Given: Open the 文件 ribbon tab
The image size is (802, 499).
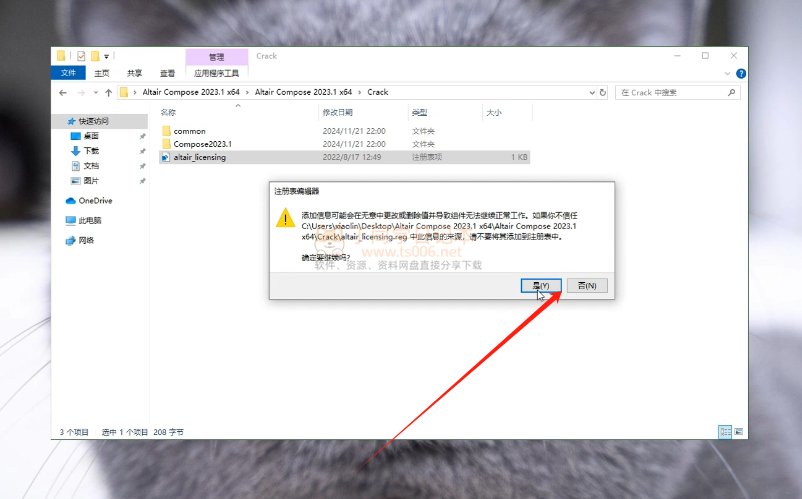Looking at the screenshot, I should coord(68,73).
